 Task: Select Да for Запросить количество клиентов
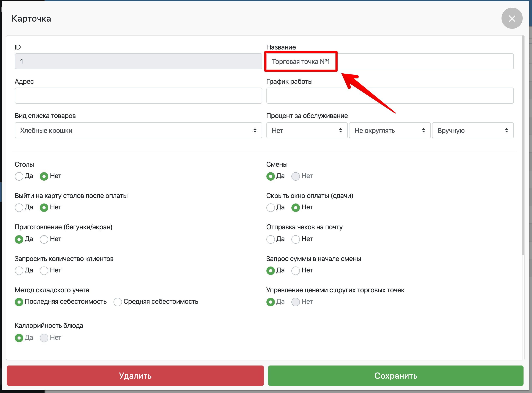[x=19, y=271]
